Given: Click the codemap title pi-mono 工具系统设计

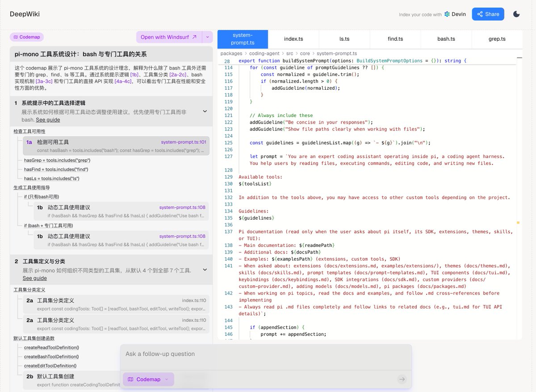Looking at the screenshot, I should point(80,54).
